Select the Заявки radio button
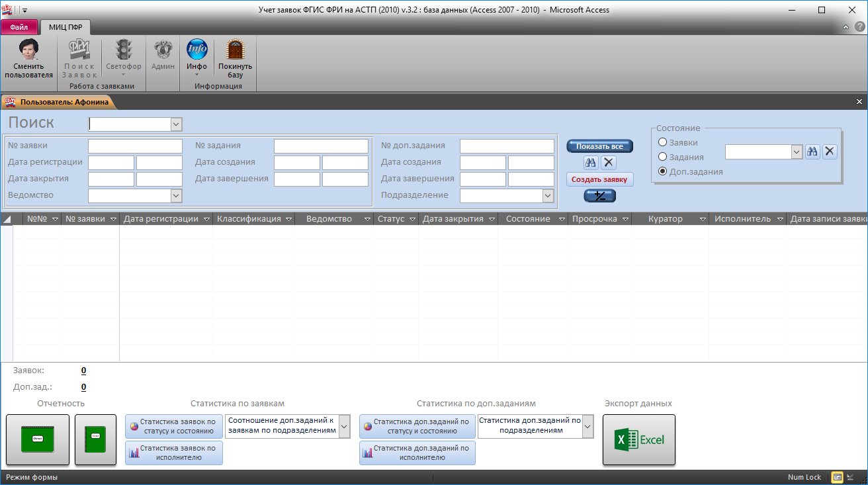 662,143
